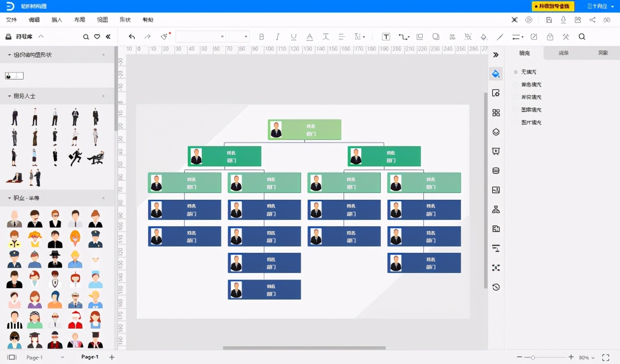Open the history clock icon in right sidebar

(496, 287)
